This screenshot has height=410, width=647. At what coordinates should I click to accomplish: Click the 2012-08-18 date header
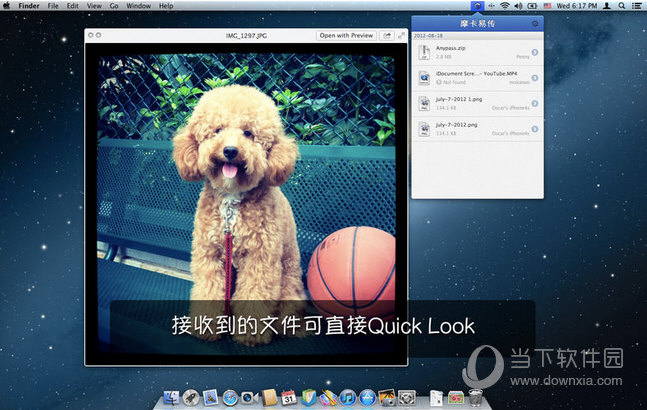(428, 36)
